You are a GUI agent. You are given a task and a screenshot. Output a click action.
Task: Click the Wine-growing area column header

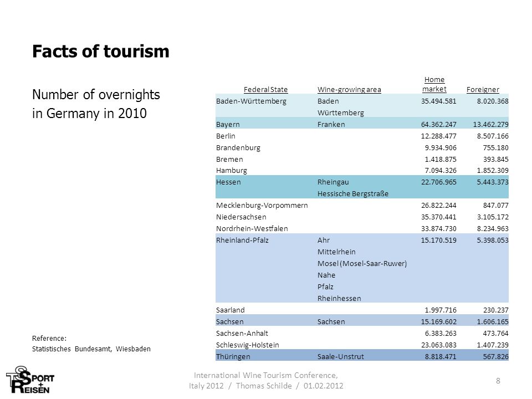(x=349, y=90)
